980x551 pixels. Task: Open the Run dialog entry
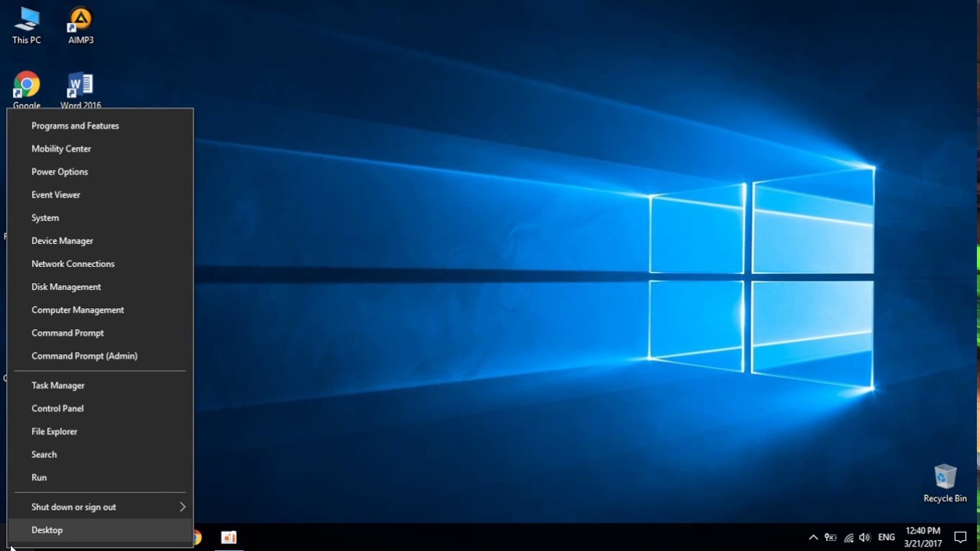point(100,477)
